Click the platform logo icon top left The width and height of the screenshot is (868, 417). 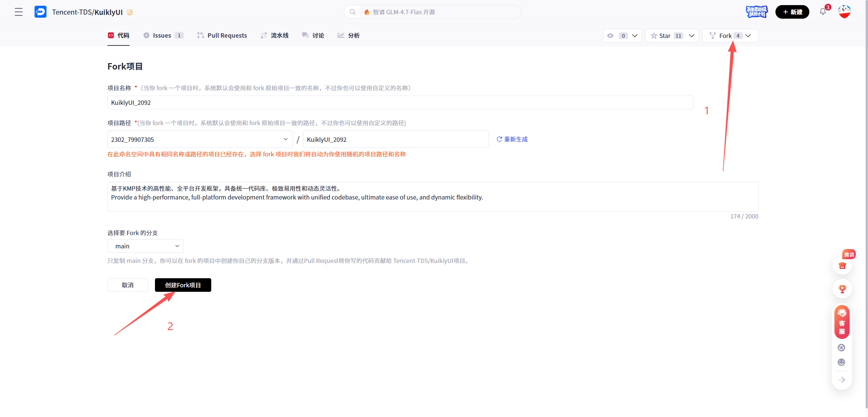[40, 11]
